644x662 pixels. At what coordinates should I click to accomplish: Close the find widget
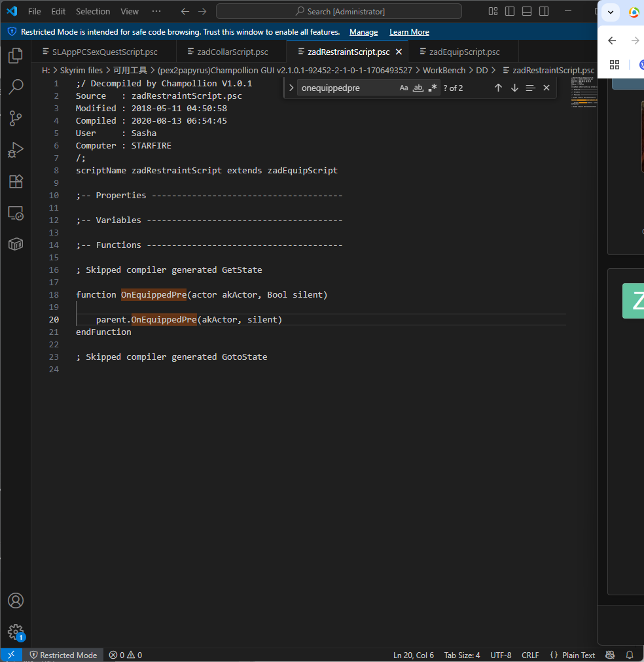(x=546, y=88)
